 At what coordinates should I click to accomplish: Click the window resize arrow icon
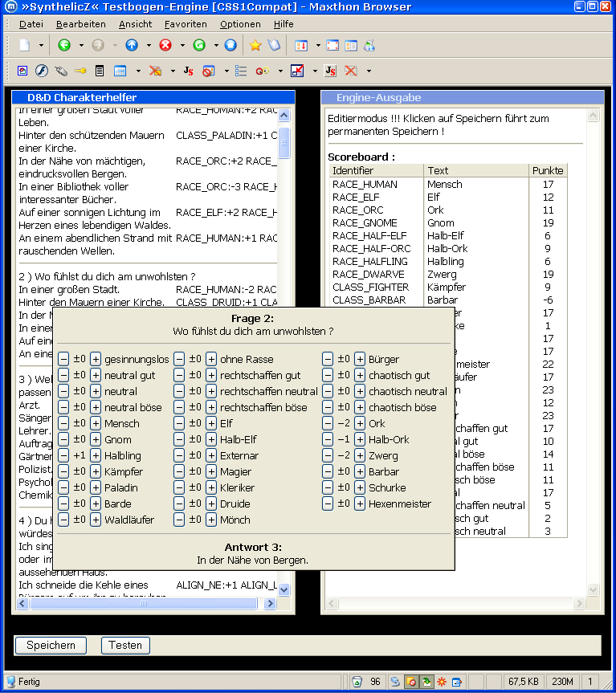click(297, 71)
